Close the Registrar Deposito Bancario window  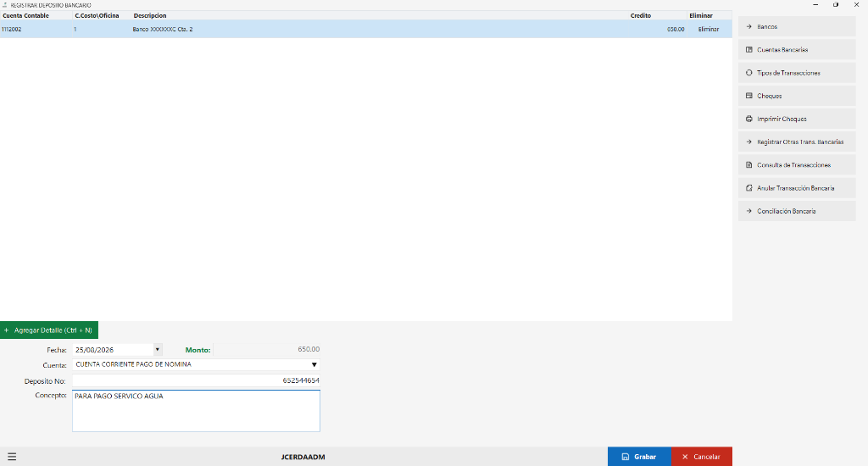(856, 5)
